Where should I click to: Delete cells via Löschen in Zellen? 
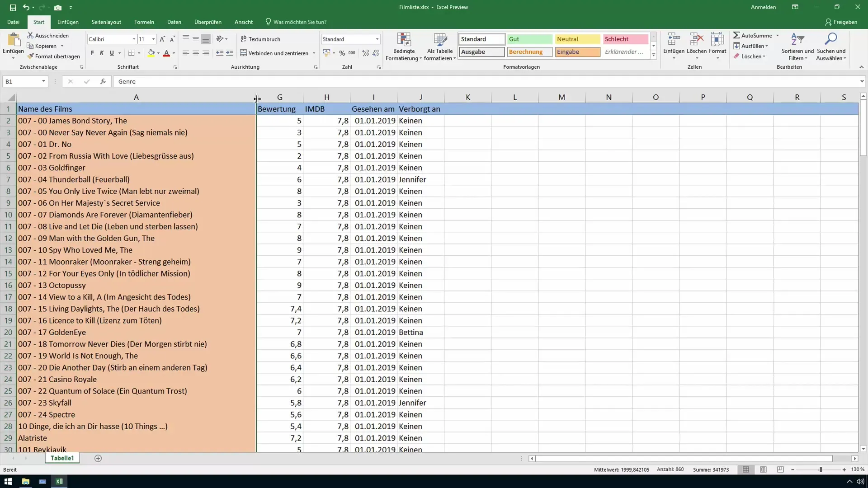click(x=696, y=47)
